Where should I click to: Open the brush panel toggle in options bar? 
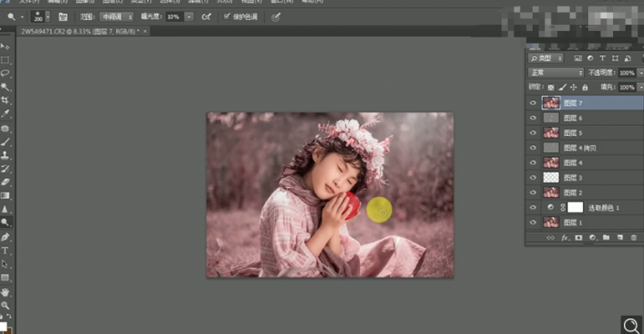[x=63, y=16]
